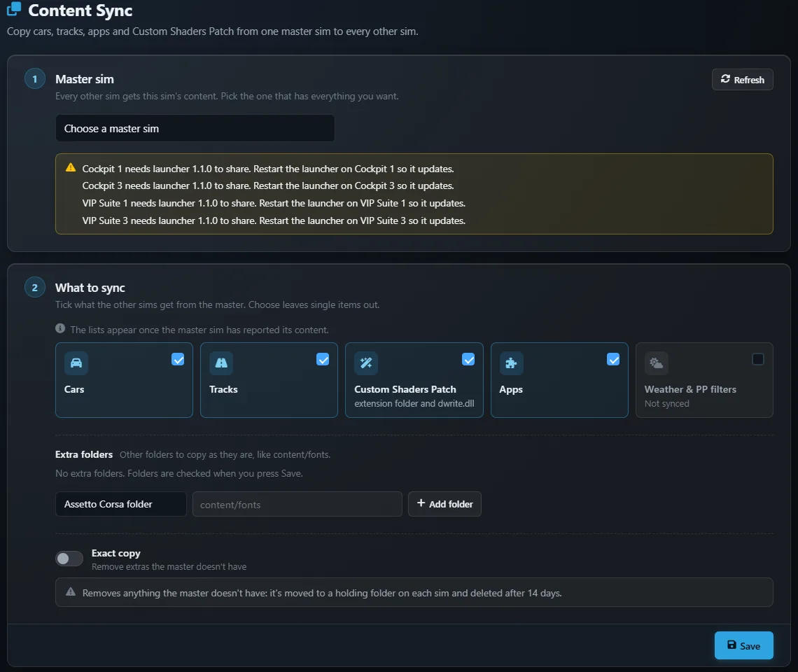Click the Add folder button
The height and width of the screenshot is (672, 798).
coord(444,504)
